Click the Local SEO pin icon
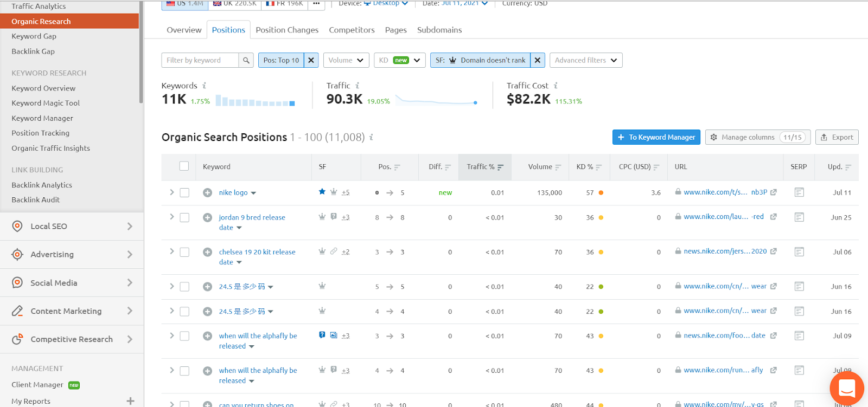Screen dimensions: 868x407 (x=17, y=226)
